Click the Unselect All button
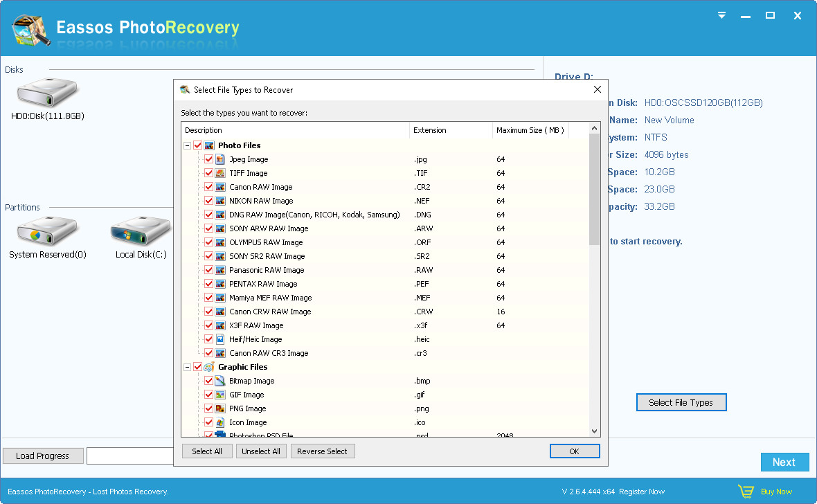The width and height of the screenshot is (817, 504). coord(260,451)
